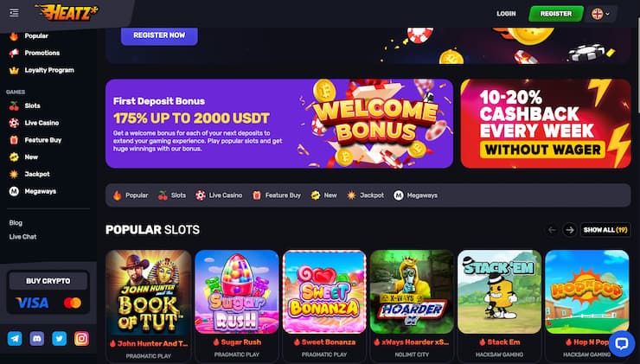Go to previous popular slots arrow

(552, 230)
